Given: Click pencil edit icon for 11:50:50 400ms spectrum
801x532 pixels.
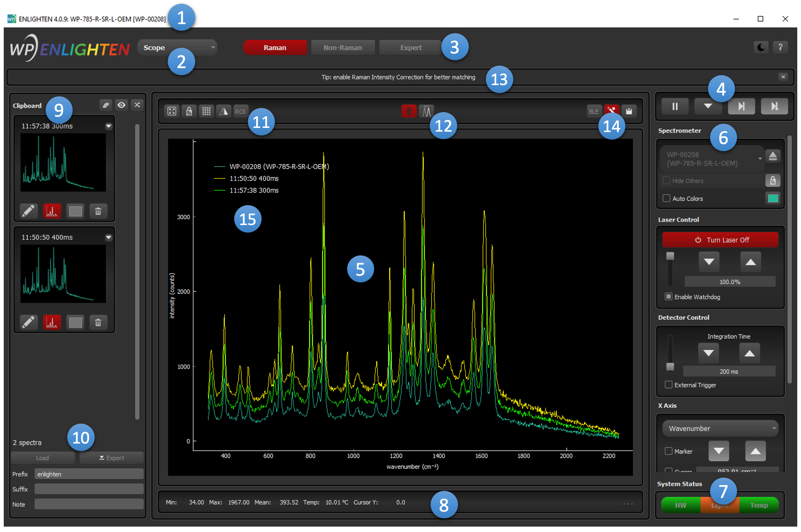Looking at the screenshot, I should [x=28, y=323].
